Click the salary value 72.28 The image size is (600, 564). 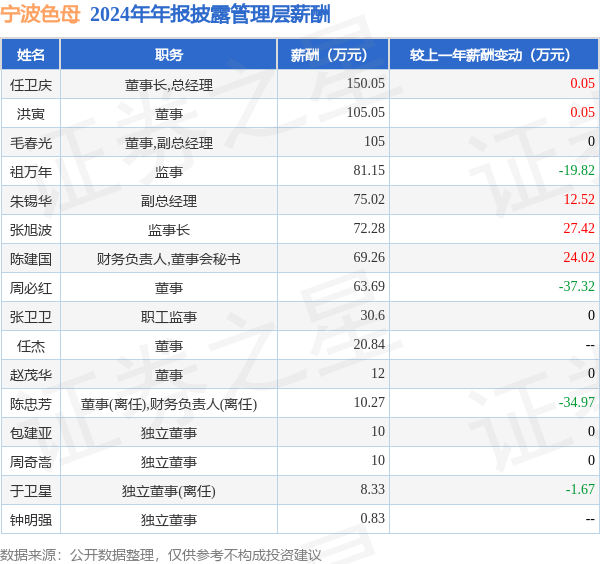click(369, 228)
